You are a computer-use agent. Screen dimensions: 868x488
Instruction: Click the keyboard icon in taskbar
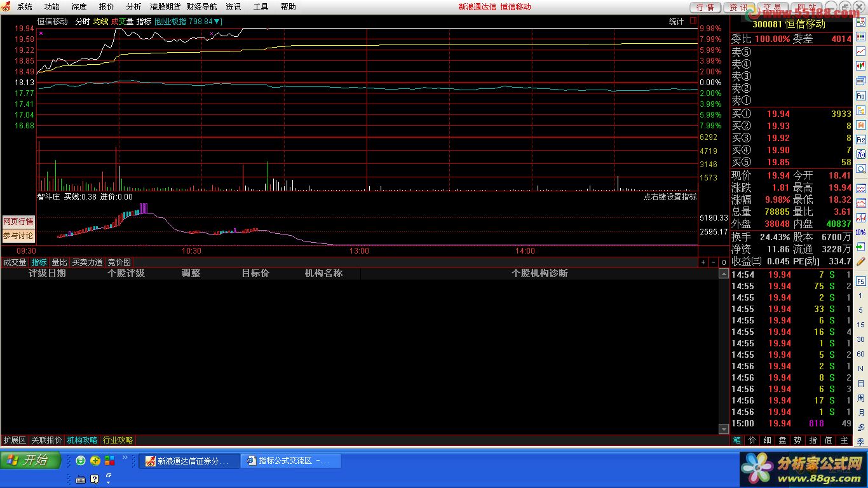(81, 479)
